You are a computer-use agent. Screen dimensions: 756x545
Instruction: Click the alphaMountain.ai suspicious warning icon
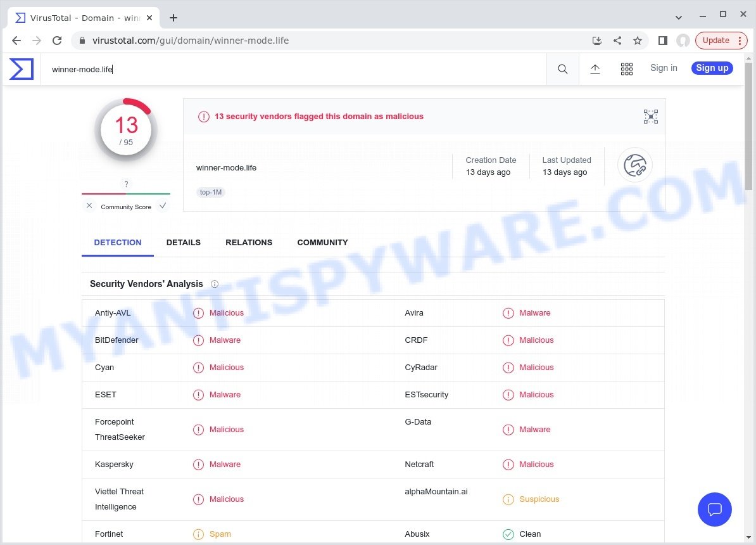(x=508, y=499)
